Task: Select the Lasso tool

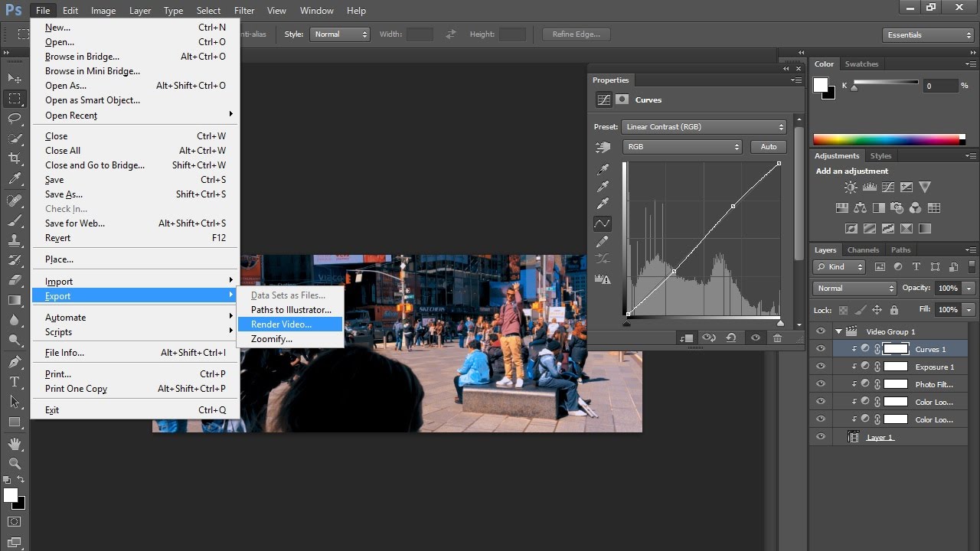Action: 15,119
